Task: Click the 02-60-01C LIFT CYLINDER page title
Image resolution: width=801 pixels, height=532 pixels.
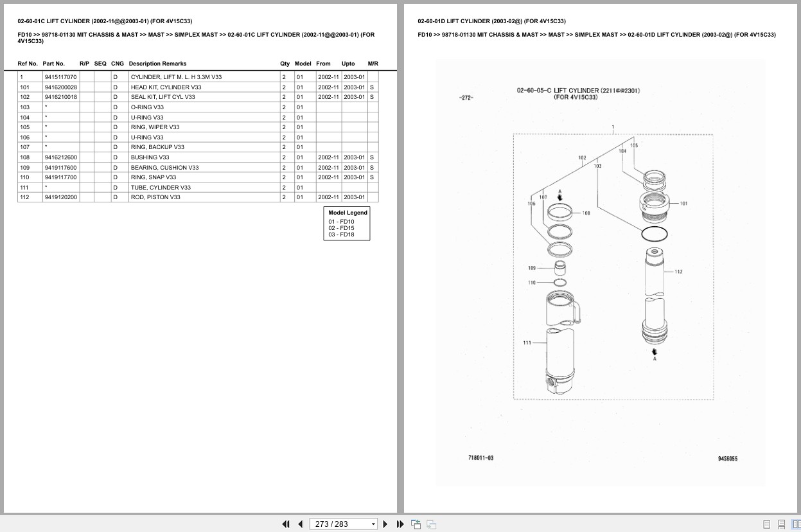Action: [x=105, y=21]
